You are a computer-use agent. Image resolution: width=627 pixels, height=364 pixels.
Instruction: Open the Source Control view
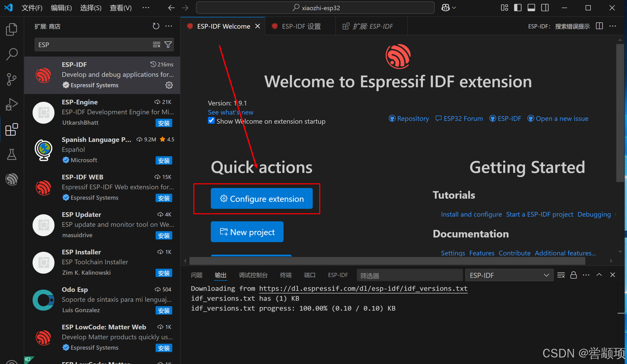pos(11,79)
